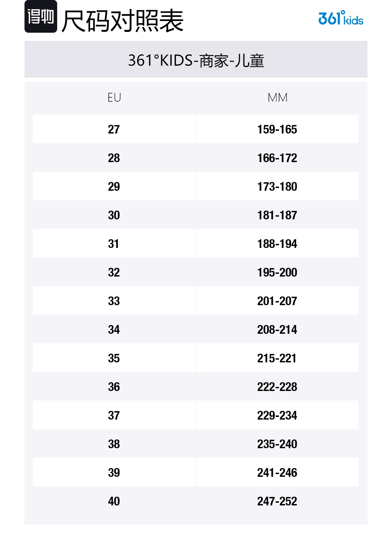Select EU size 31 row label
The height and width of the screenshot is (546, 392).
tap(114, 244)
